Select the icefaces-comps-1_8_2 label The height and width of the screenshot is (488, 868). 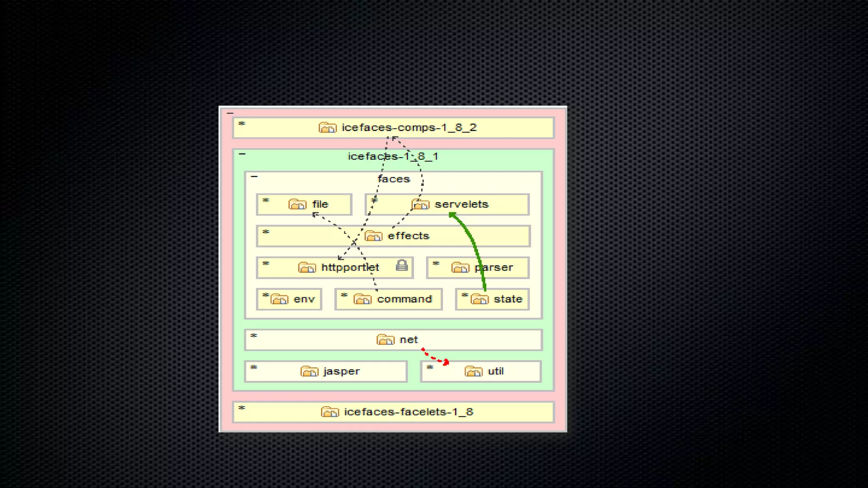[409, 128]
